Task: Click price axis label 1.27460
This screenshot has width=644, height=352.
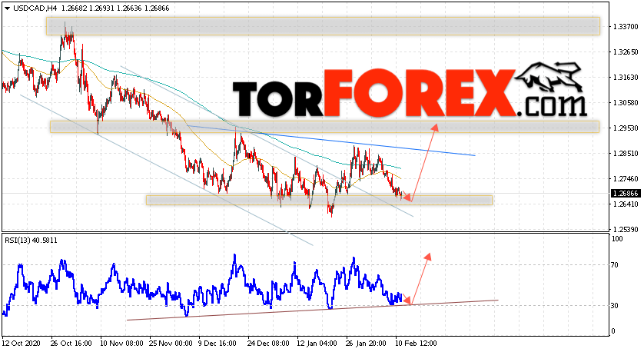Action: [x=626, y=178]
